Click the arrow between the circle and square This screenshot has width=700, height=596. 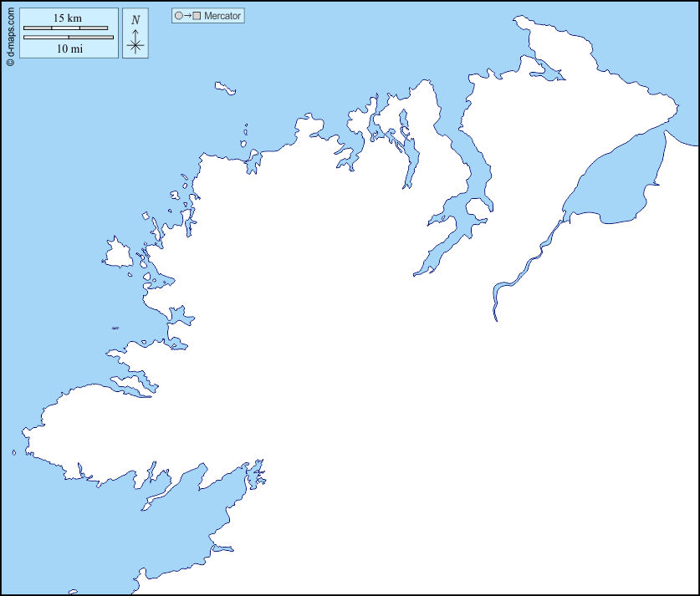pyautogui.click(x=187, y=16)
